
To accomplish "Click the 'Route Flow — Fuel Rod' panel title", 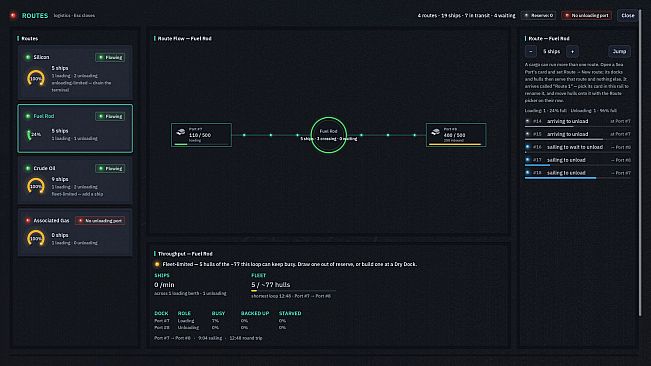I will (185, 38).
